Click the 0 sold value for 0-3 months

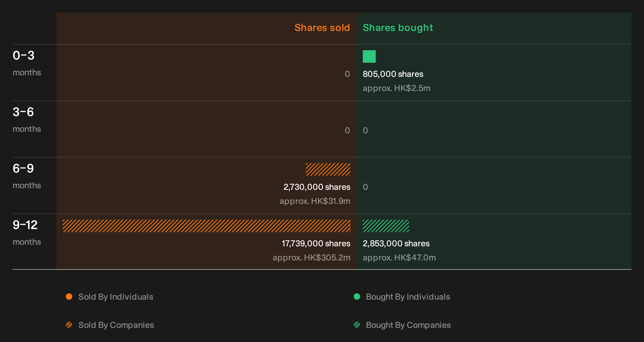pos(347,74)
